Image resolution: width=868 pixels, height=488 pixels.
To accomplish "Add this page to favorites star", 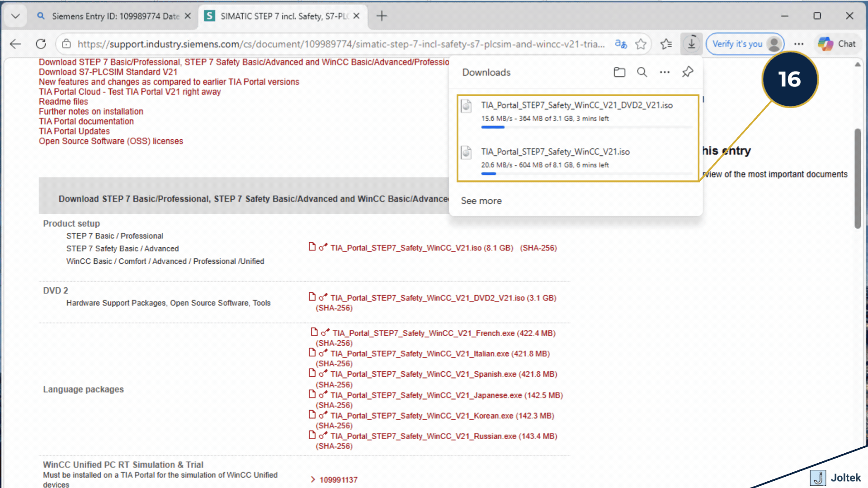I will point(641,44).
